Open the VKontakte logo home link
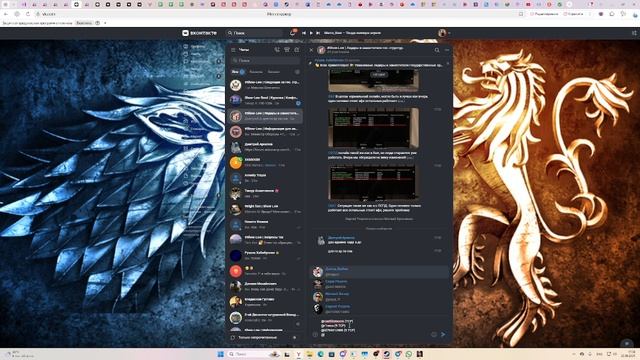The height and width of the screenshot is (360, 640). [200, 33]
